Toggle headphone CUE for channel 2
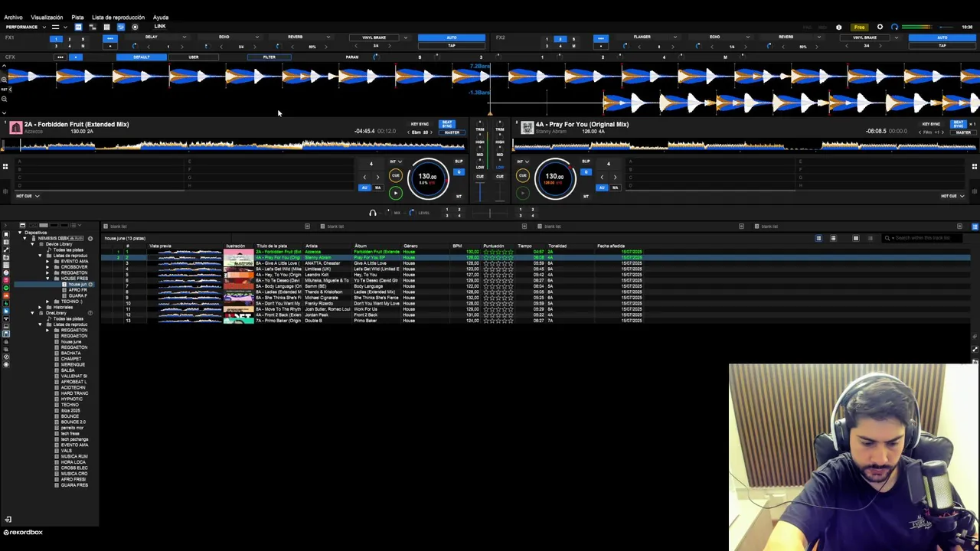The width and height of the screenshot is (980, 551). [x=500, y=177]
